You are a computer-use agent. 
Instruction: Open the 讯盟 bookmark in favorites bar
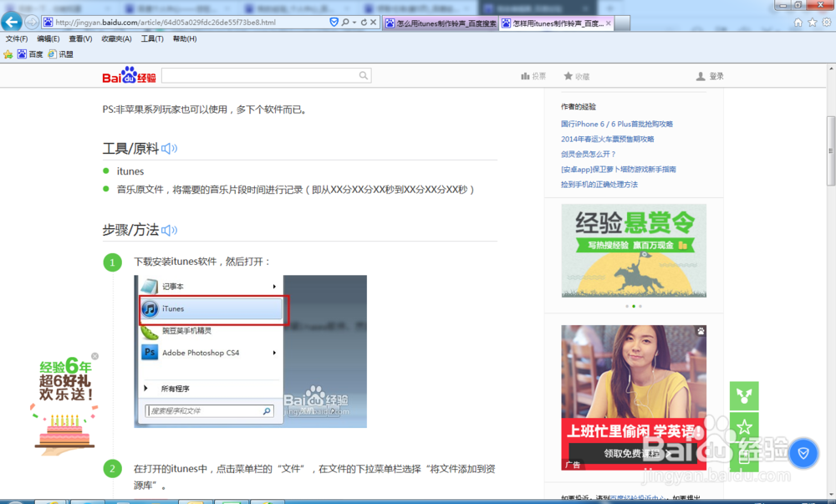[60, 54]
